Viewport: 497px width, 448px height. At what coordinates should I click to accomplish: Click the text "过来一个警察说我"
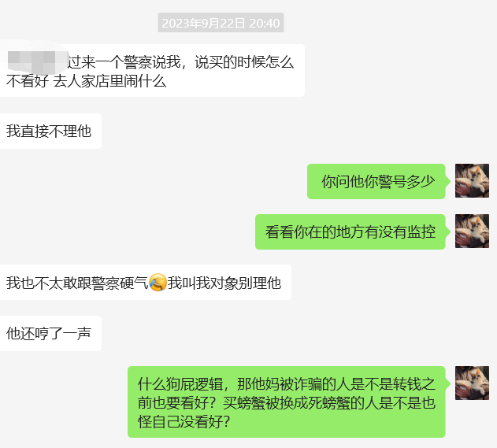click(x=124, y=61)
